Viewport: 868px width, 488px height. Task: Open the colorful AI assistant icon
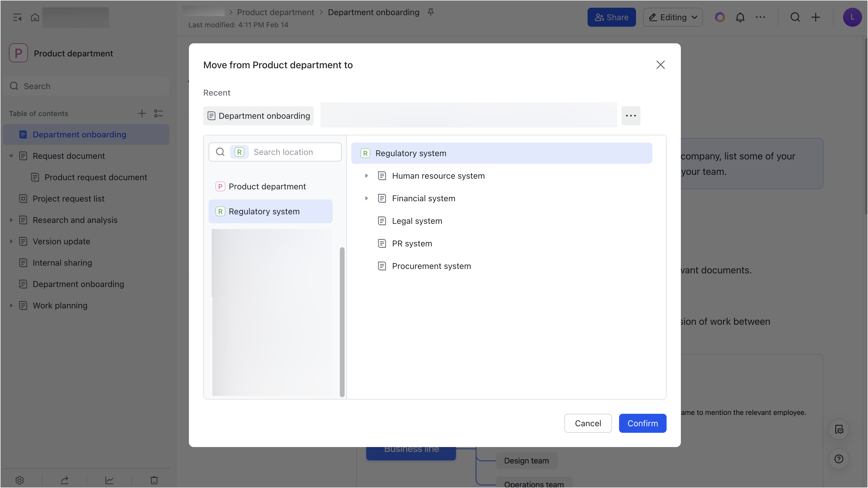[719, 17]
